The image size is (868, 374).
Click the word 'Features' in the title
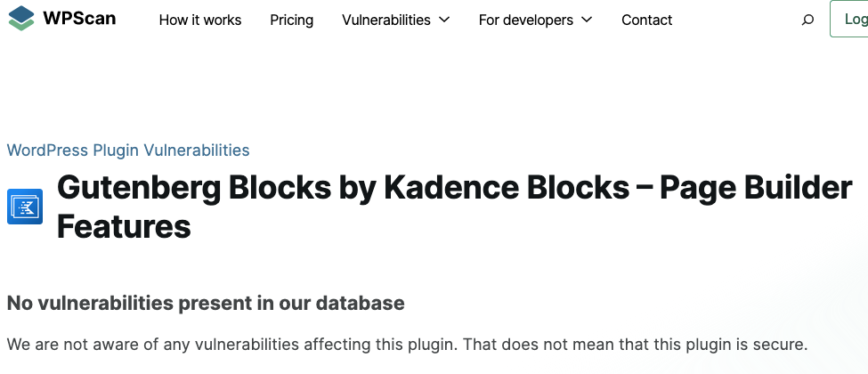coord(124,226)
